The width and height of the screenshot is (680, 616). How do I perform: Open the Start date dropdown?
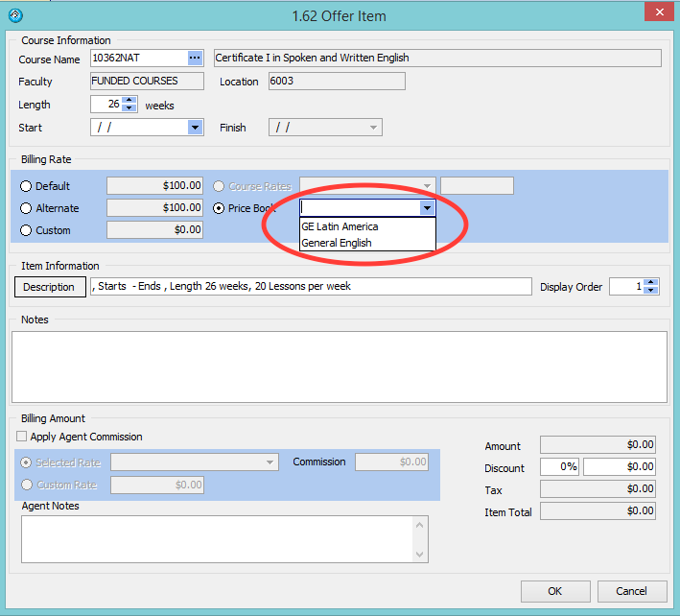tap(195, 128)
